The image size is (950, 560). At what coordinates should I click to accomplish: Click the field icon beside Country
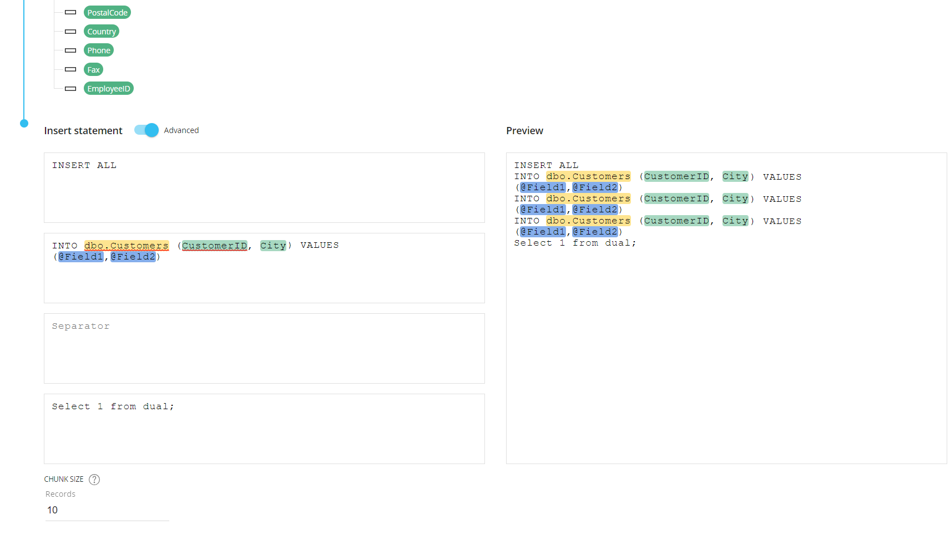click(x=70, y=32)
